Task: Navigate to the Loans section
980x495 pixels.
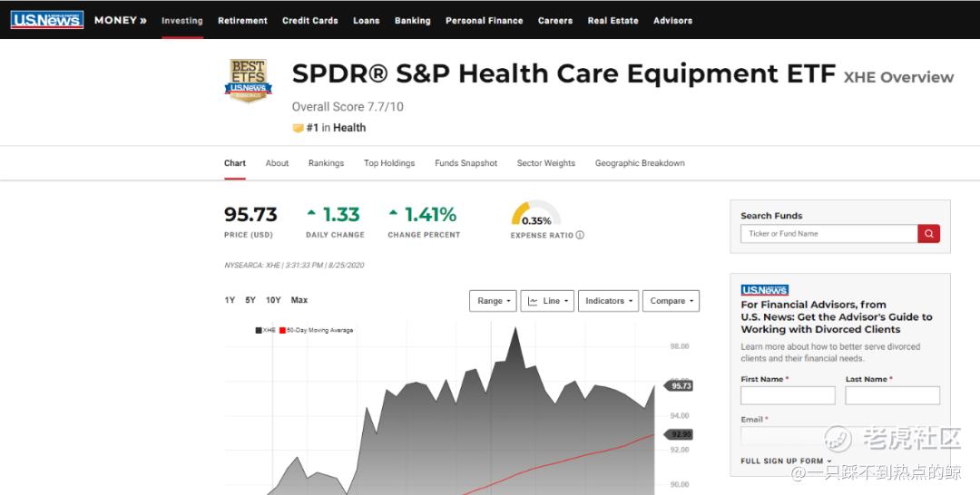Action: [x=367, y=21]
